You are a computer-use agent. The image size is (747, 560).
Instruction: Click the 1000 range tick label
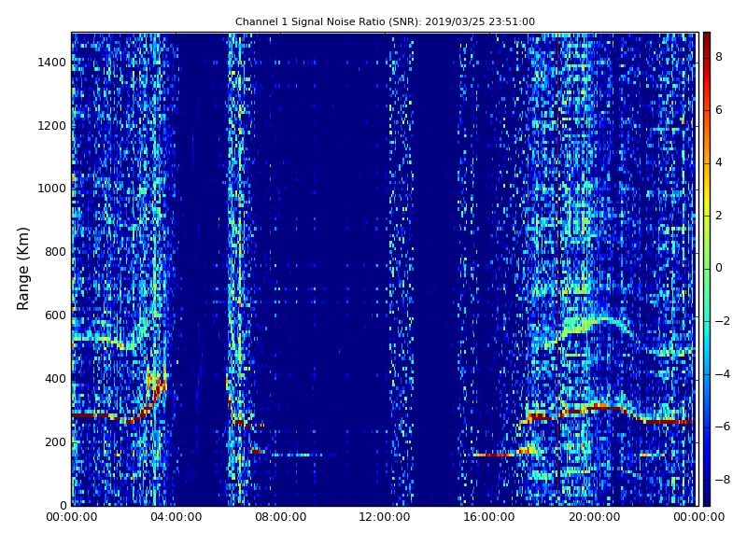(52, 189)
